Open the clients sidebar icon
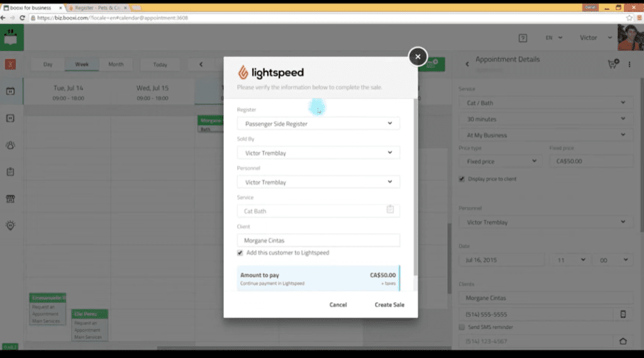The image size is (644, 358). (10, 145)
